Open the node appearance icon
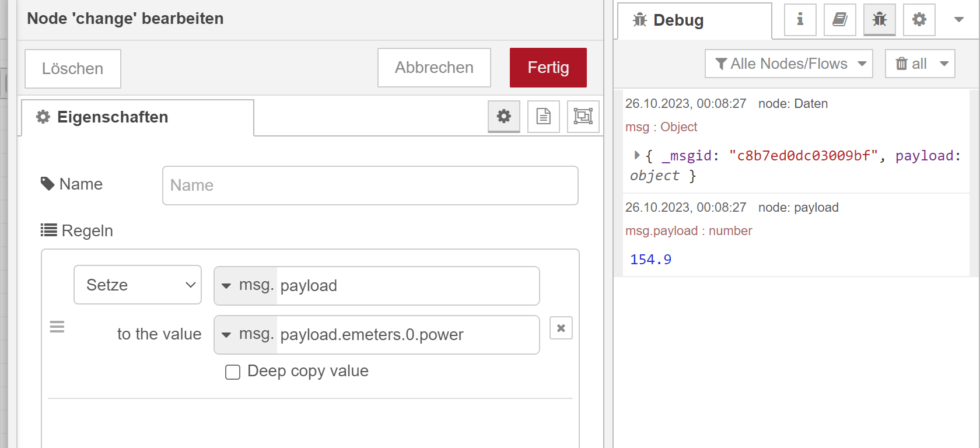The width and height of the screenshot is (980, 448). pyautogui.click(x=583, y=116)
